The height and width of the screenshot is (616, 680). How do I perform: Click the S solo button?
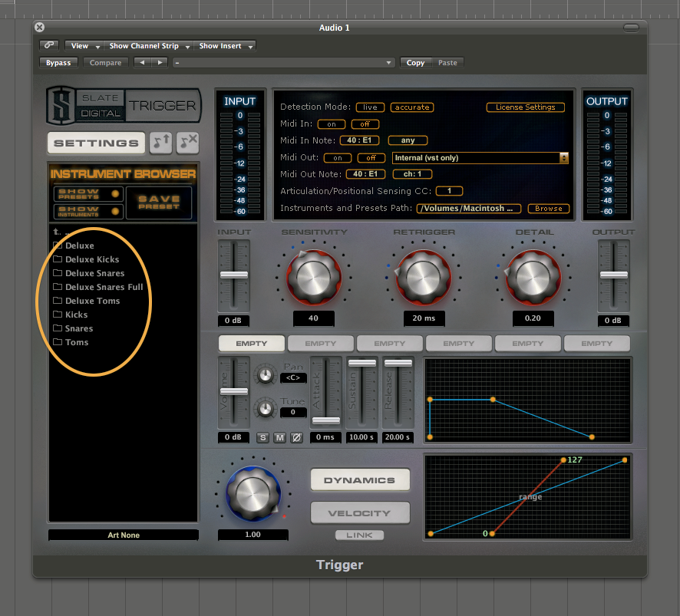point(262,437)
